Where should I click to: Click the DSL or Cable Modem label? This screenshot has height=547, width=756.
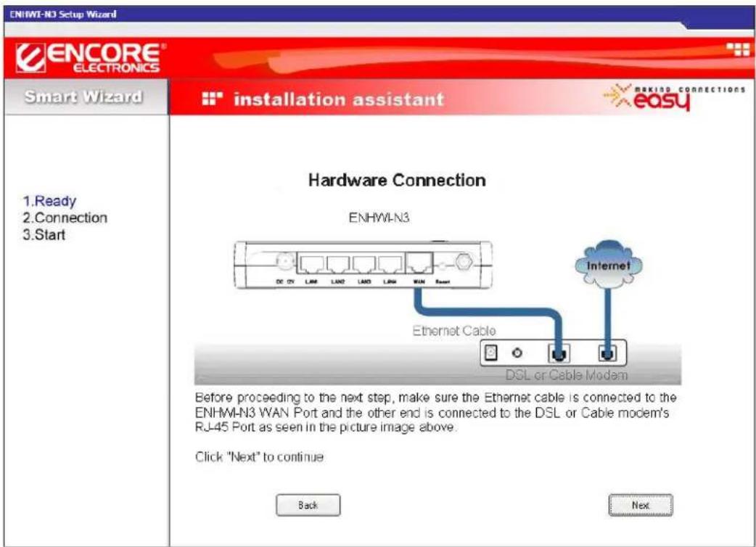click(x=567, y=375)
